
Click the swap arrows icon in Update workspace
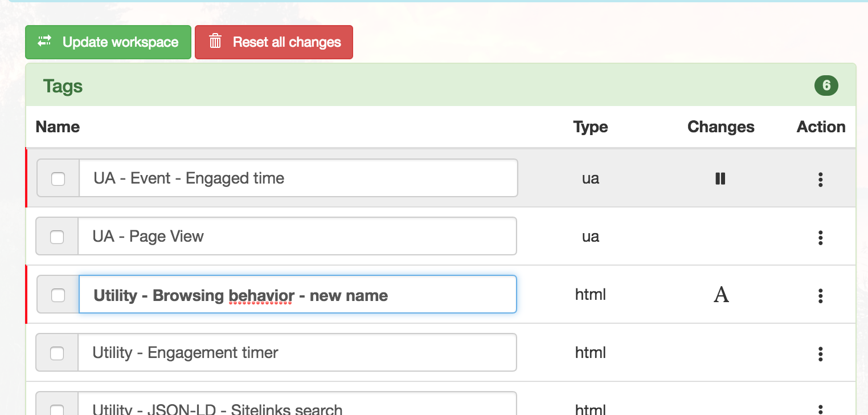pyautogui.click(x=44, y=42)
